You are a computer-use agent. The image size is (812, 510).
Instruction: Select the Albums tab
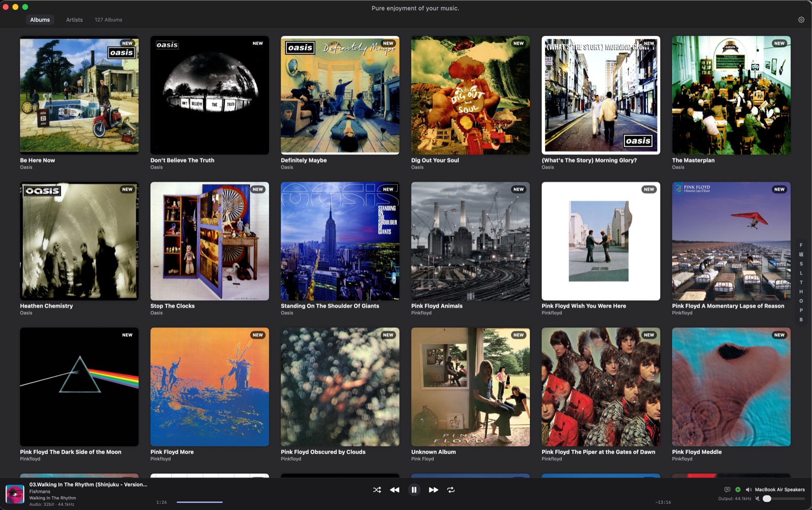40,20
